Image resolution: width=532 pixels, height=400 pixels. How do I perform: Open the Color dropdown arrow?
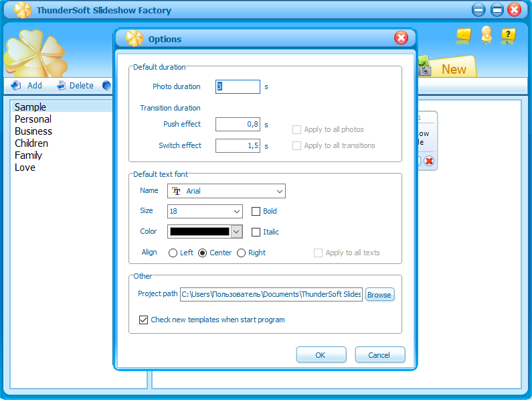coord(236,231)
